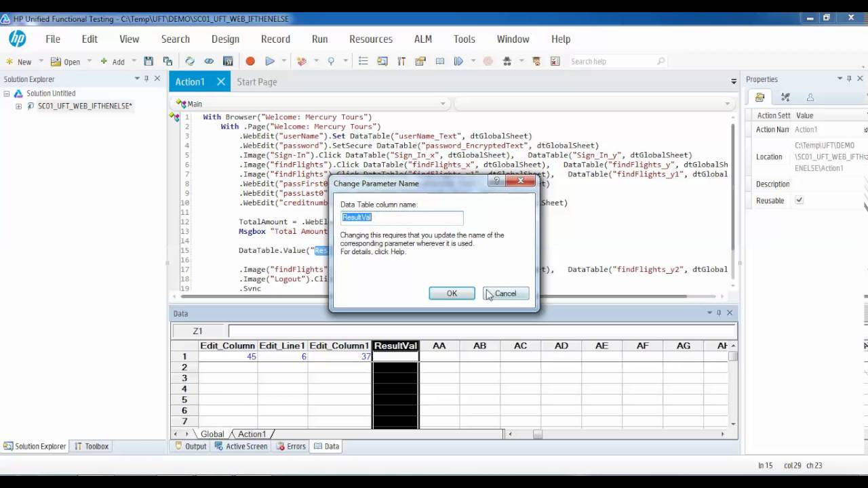Close the Action1 editor tab
Viewport: 868px width, 488px height.
220,81
